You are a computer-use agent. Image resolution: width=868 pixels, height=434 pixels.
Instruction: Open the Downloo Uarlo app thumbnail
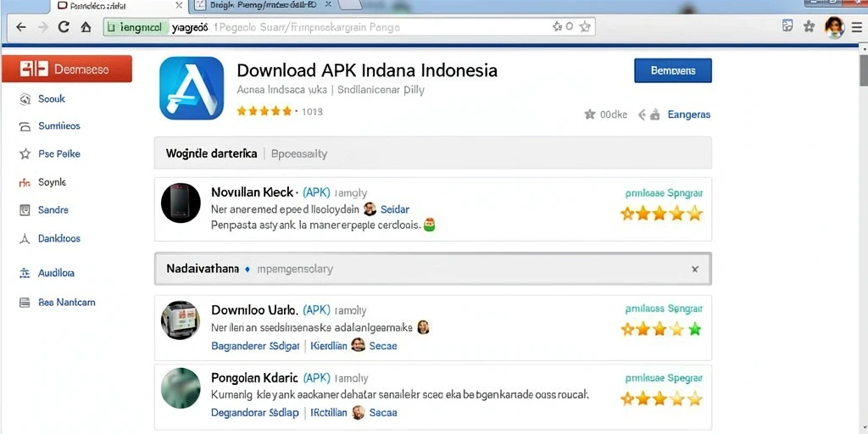click(x=181, y=320)
